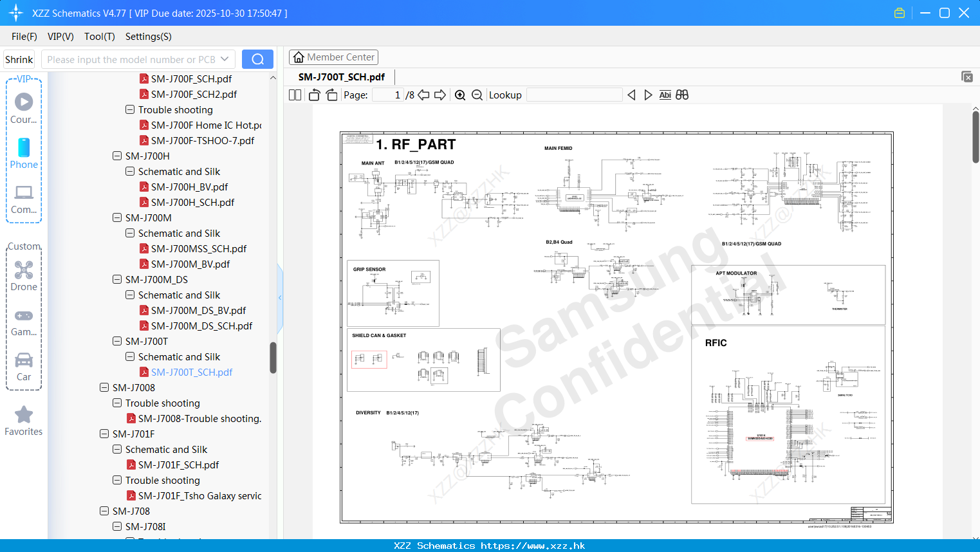Click the Lookup text field
This screenshot has height=552, width=980.
click(x=575, y=95)
